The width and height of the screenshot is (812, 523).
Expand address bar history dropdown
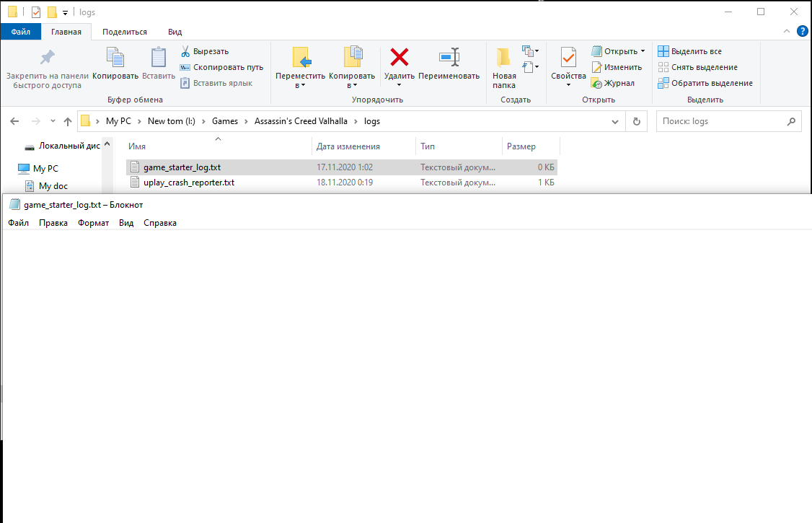tap(614, 122)
